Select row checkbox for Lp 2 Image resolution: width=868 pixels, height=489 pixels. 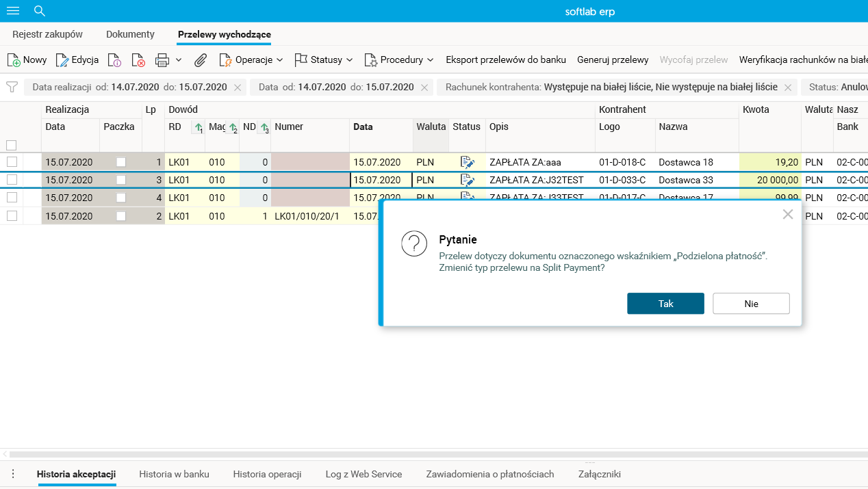[12, 215]
